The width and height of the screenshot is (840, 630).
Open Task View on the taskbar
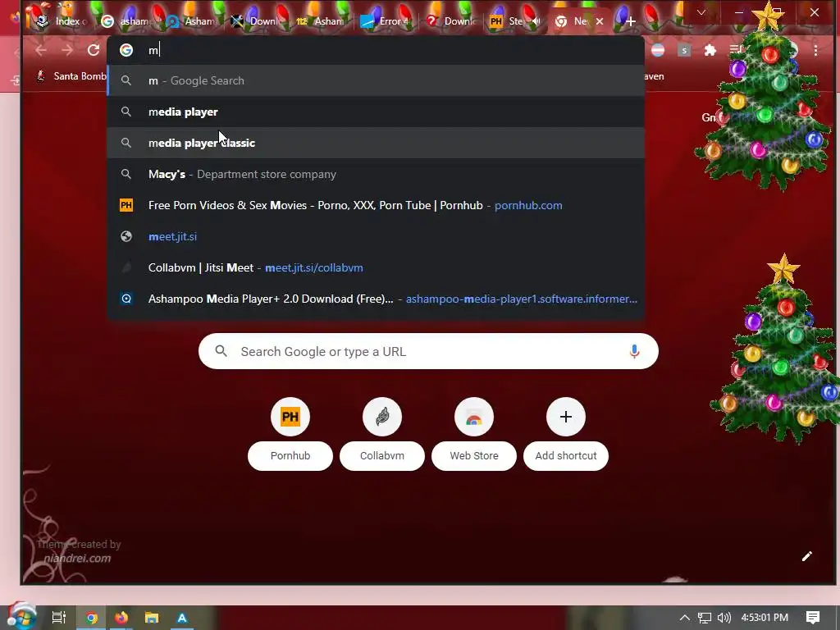[x=59, y=618]
